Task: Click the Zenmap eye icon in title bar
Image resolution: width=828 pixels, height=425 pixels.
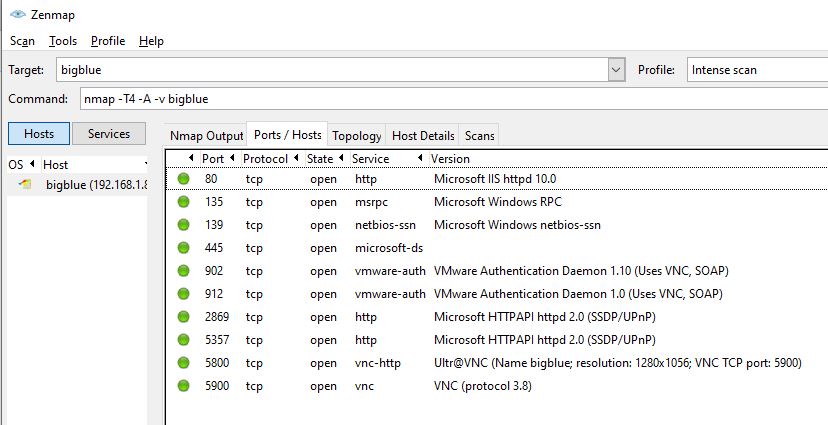Action: point(17,14)
